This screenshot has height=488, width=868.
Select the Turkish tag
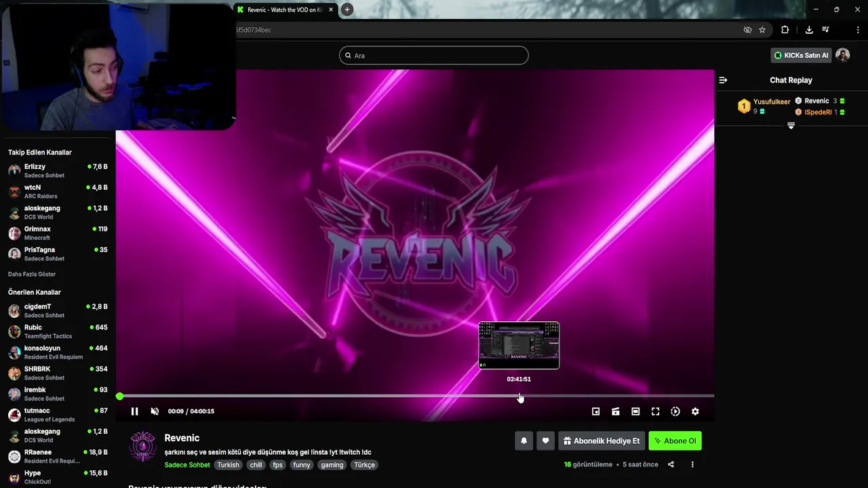pyautogui.click(x=228, y=465)
